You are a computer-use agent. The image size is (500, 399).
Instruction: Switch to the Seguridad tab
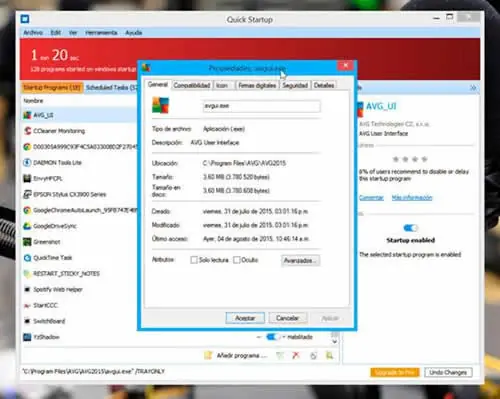(295, 86)
